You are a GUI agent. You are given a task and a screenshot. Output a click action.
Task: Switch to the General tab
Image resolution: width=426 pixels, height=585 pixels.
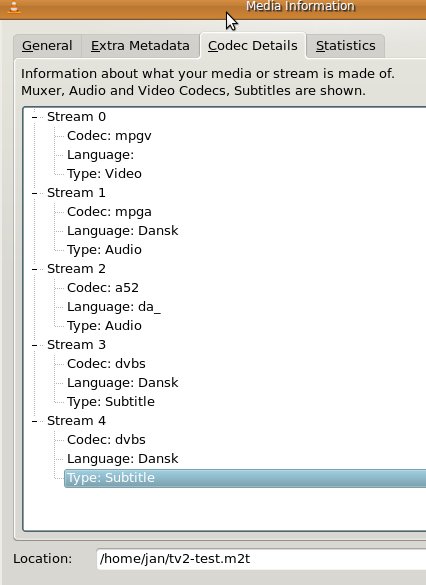(x=47, y=46)
